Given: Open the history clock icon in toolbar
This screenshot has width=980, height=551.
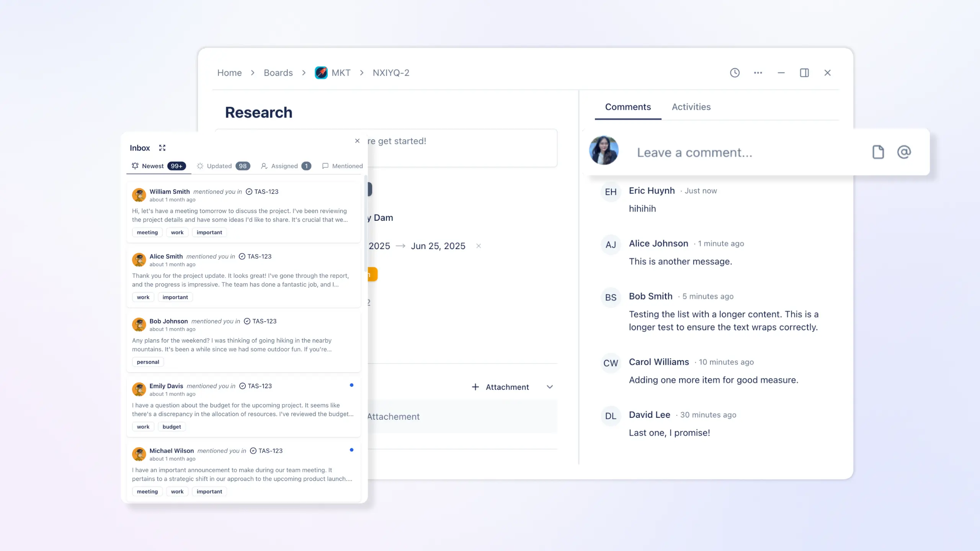Looking at the screenshot, I should point(735,72).
